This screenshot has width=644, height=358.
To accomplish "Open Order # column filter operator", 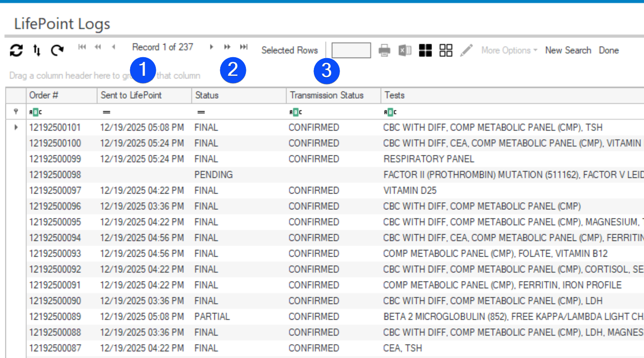I will tap(33, 112).
